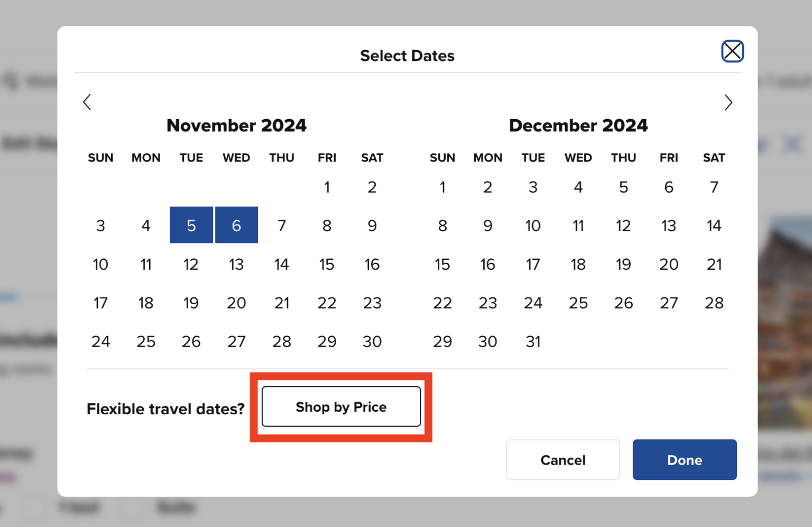Choose November 13 on the calendar
812x527 pixels.
[236, 264]
